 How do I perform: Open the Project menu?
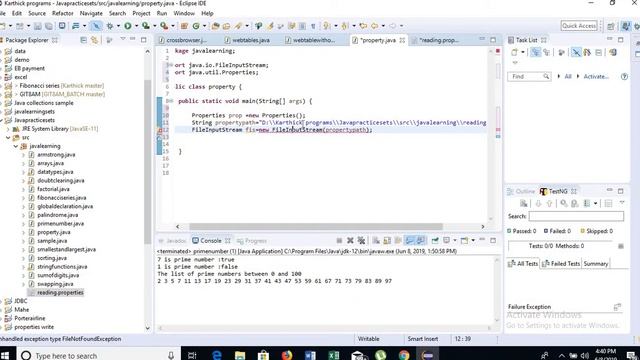point(141,13)
